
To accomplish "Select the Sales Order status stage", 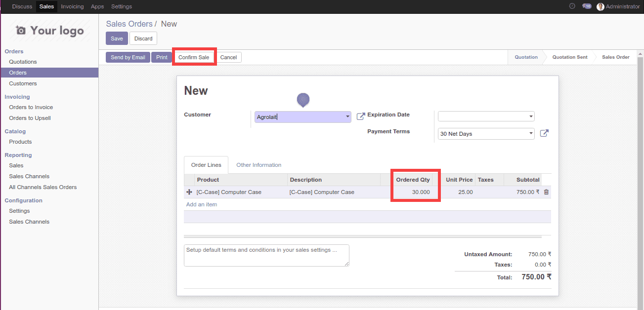I will 615,57.
